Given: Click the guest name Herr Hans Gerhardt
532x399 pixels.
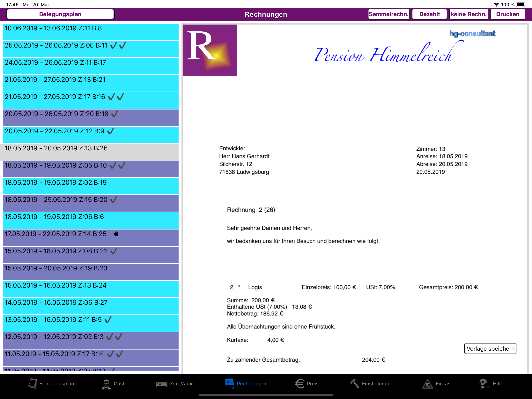Looking at the screenshot, I should point(244,156).
